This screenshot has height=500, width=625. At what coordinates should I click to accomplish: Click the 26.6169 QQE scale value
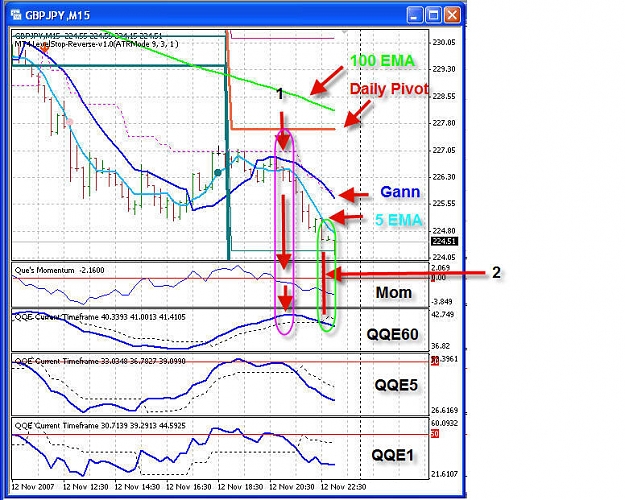coord(444,410)
